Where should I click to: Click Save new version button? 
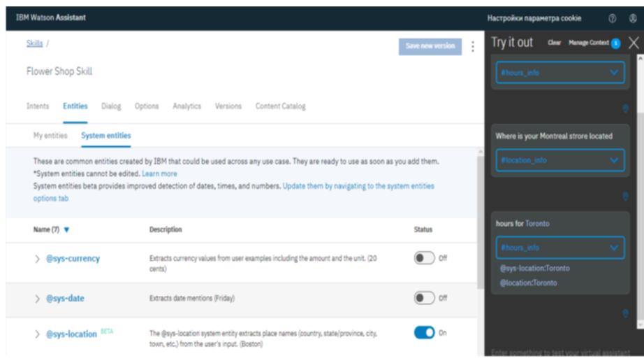(430, 46)
